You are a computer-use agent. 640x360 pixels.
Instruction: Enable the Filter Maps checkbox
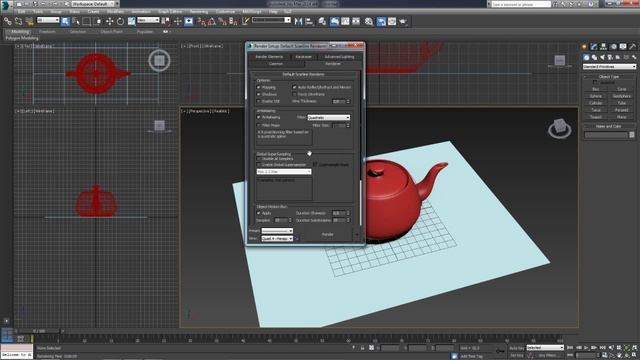(258, 125)
